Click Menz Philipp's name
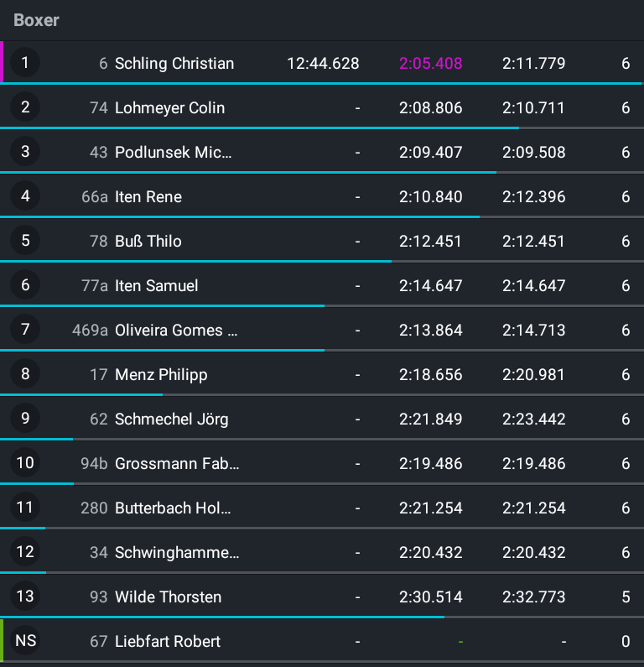 click(x=161, y=375)
